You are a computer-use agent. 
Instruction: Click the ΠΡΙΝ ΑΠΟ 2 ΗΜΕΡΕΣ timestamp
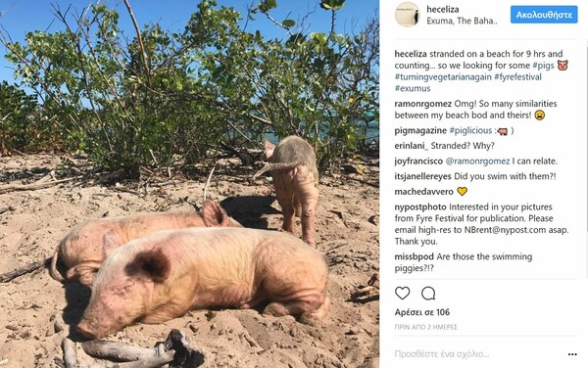[x=425, y=327]
